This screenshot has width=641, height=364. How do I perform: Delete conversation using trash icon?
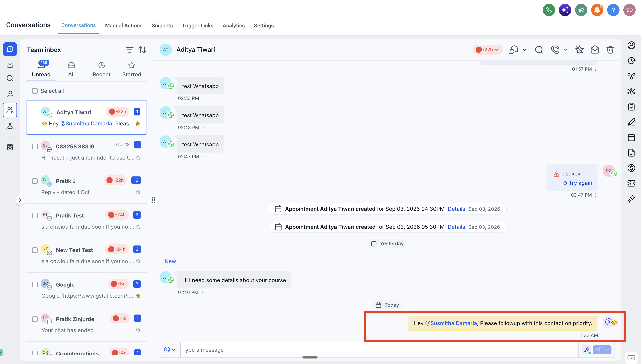(610, 50)
